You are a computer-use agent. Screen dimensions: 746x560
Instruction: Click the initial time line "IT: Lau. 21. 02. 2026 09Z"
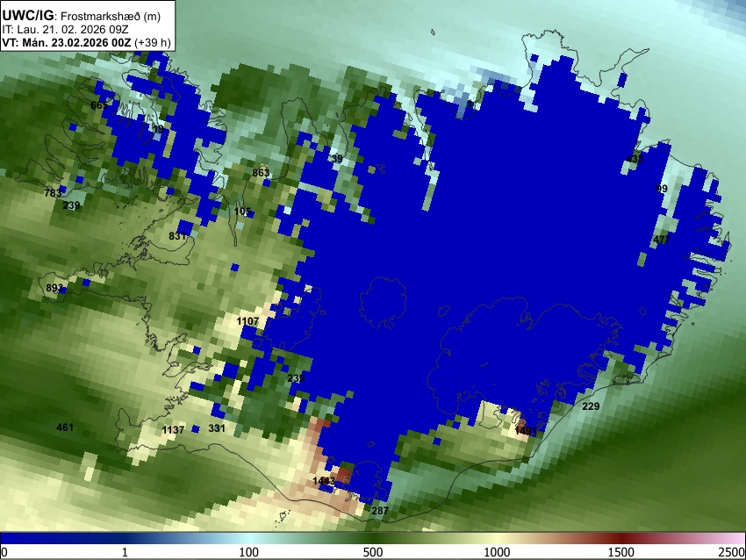point(65,30)
